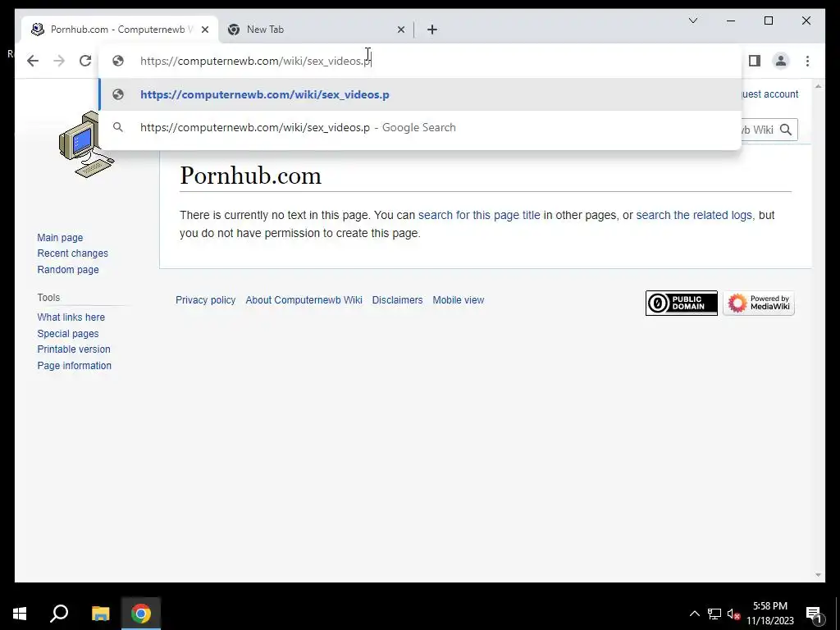
Task: Open Main page link
Action: click(60, 237)
